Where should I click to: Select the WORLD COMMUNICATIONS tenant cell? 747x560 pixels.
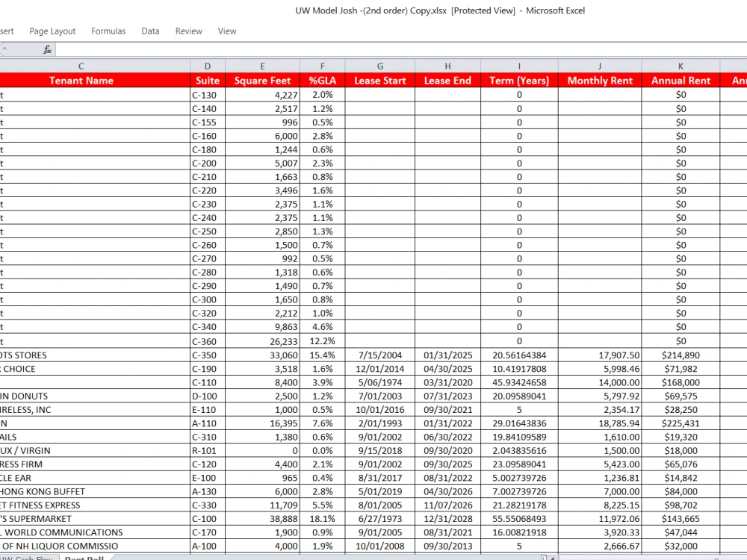point(95,532)
